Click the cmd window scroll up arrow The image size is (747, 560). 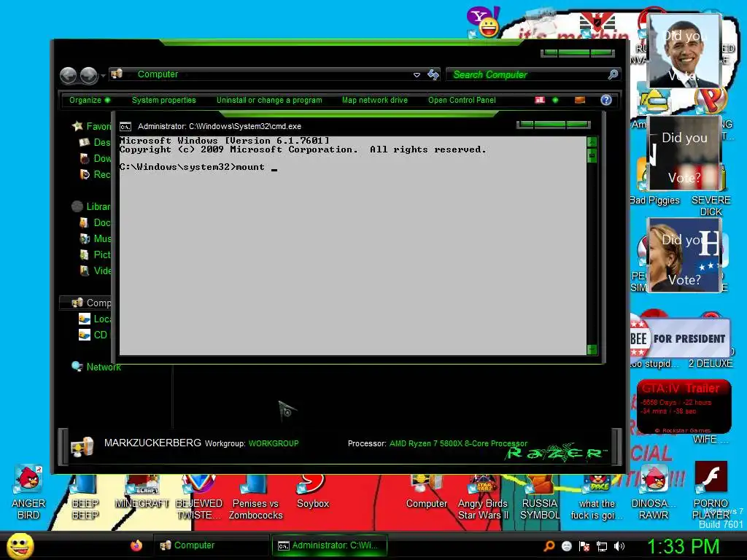tap(592, 141)
